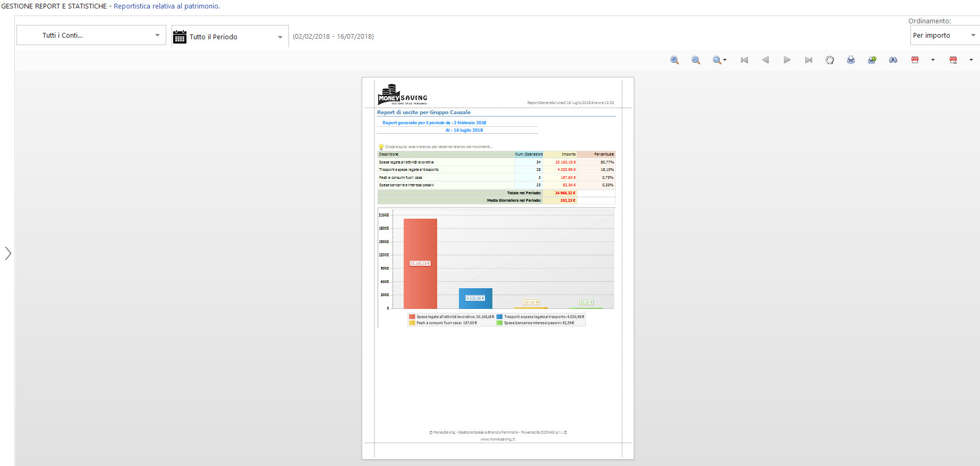Send report as PDF by email
This screenshot has width=980, height=466.
tap(953, 60)
